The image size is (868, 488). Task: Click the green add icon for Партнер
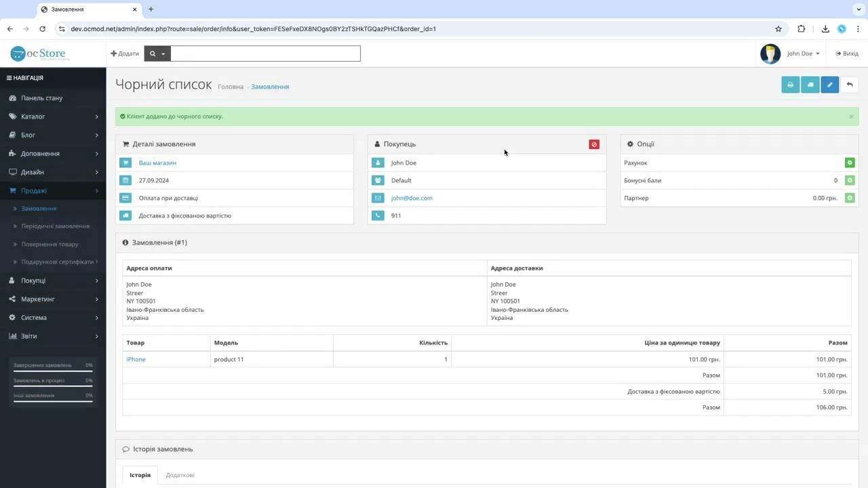(850, 198)
